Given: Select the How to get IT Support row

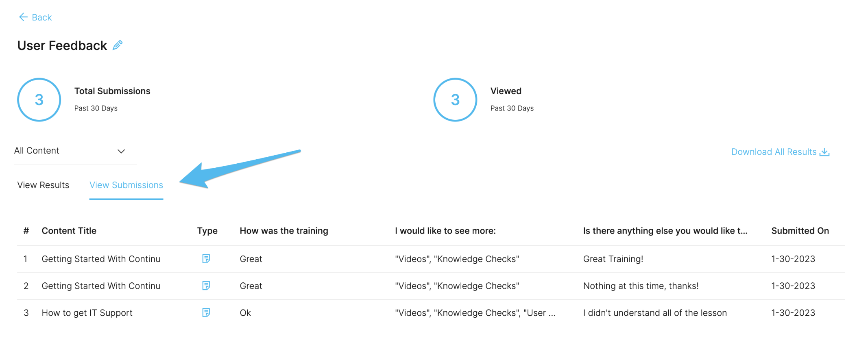Looking at the screenshot, I should (x=431, y=313).
